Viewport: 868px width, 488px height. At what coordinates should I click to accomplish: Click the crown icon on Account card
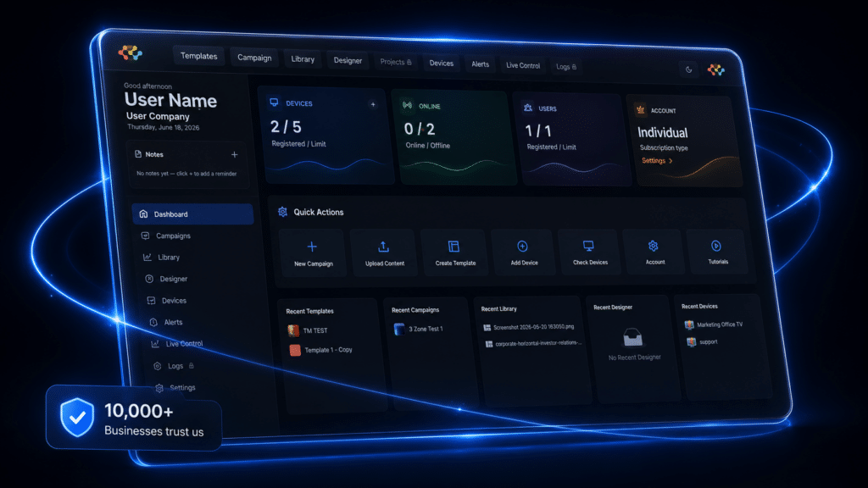click(x=641, y=109)
